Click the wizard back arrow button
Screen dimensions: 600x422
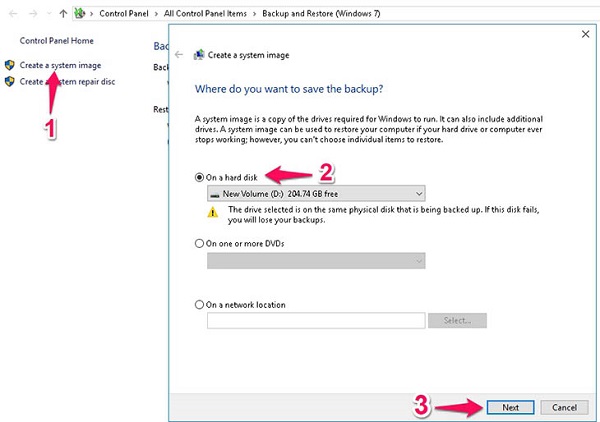179,54
